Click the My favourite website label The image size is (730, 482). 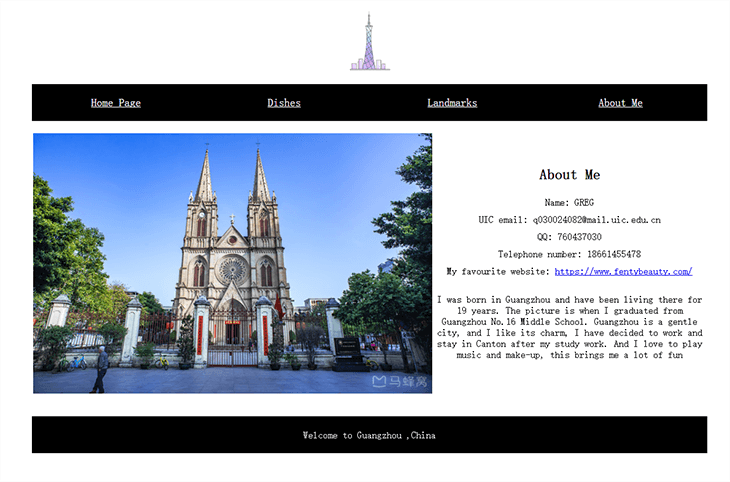pyautogui.click(x=498, y=271)
